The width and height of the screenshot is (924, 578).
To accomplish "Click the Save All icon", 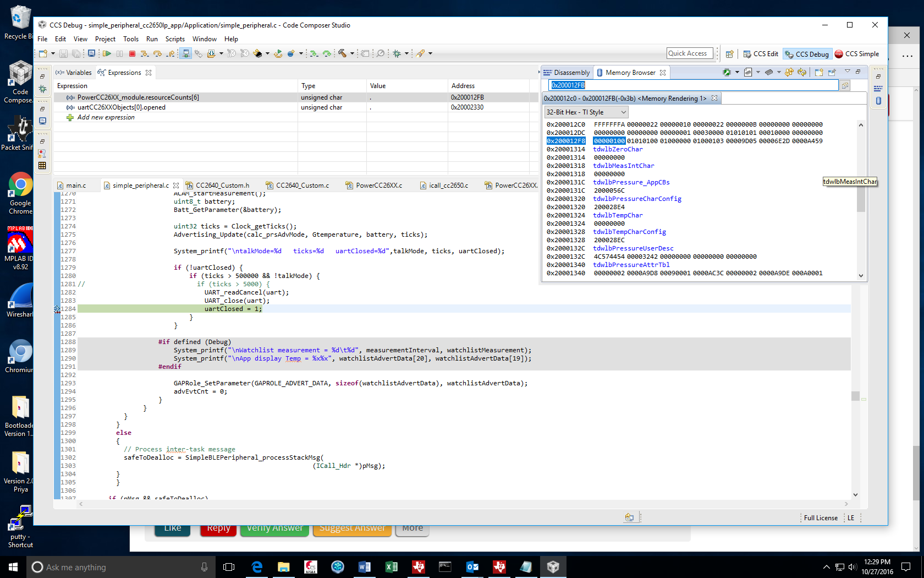I will [x=76, y=53].
